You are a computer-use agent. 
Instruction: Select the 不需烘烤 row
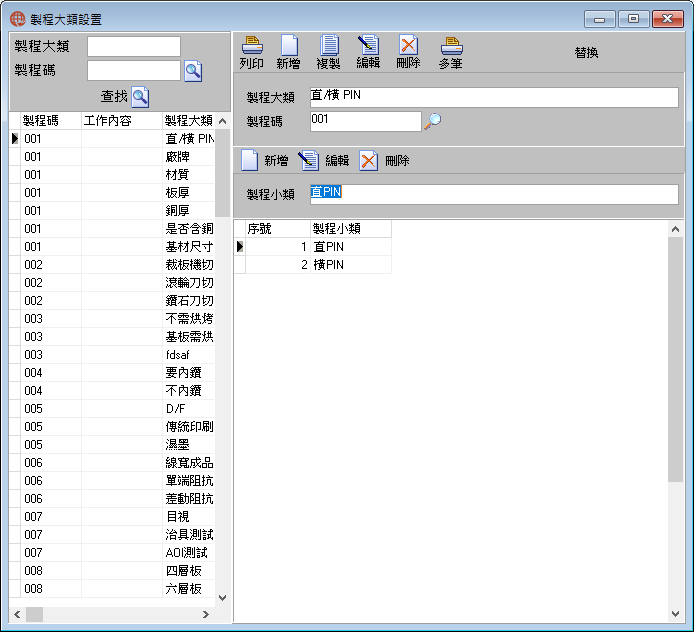coord(112,319)
